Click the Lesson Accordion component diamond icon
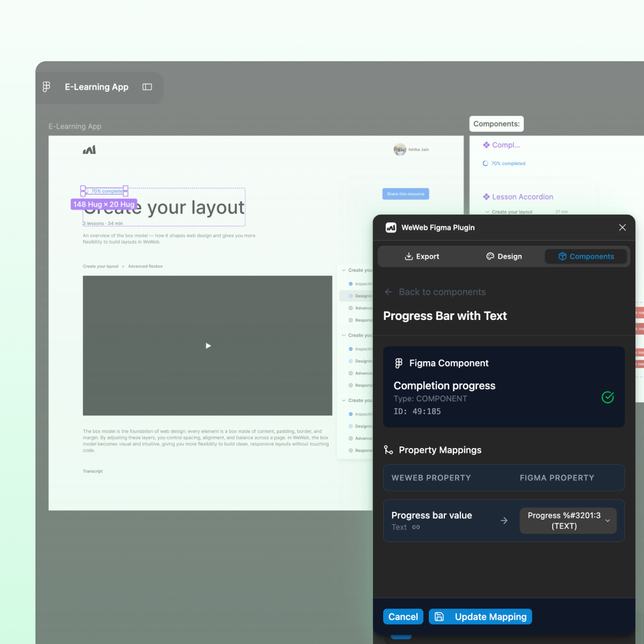 (x=486, y=197)
